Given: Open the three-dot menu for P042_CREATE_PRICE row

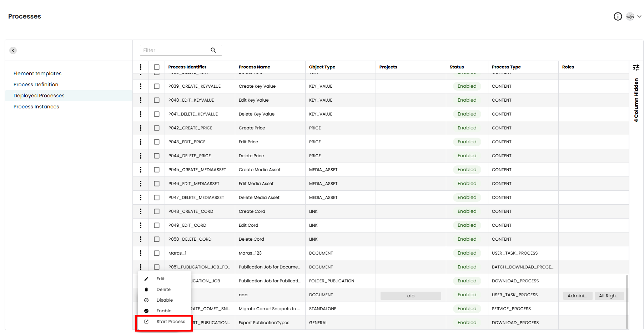Looking at the screenshot, I should [x=141, y=128].
